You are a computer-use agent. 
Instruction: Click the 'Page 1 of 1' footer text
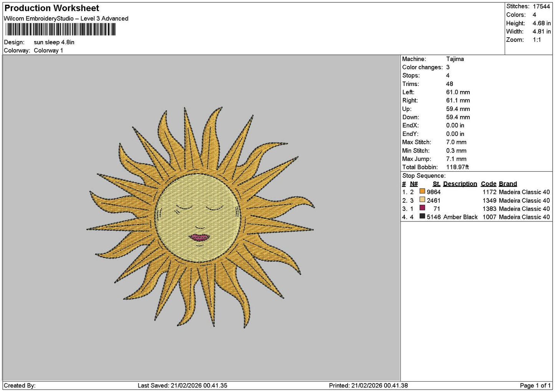click(x=535, y=385)
